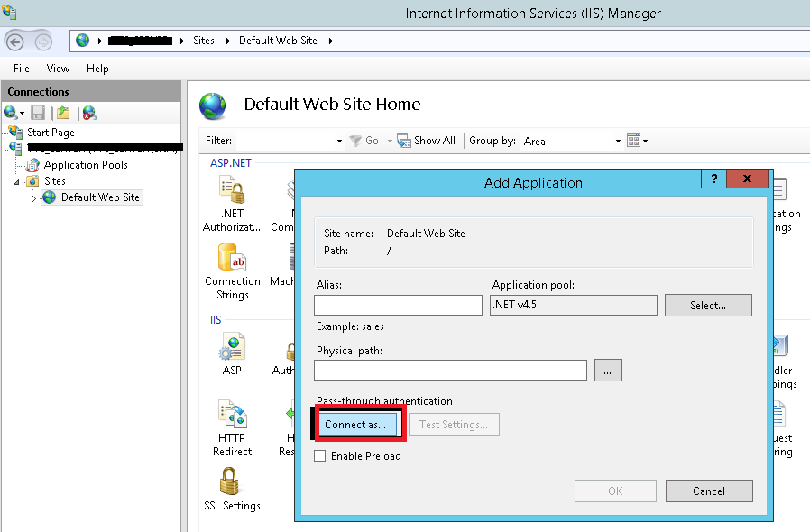
Task: Open the Filter dropdown arrow
Action: point(339,142)
